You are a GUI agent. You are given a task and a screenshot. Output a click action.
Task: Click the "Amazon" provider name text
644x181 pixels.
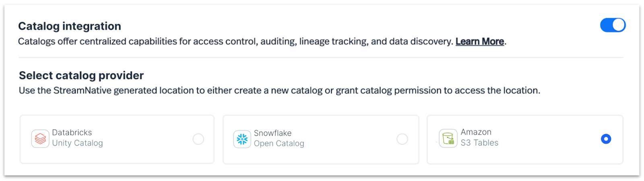coord(476,132)
